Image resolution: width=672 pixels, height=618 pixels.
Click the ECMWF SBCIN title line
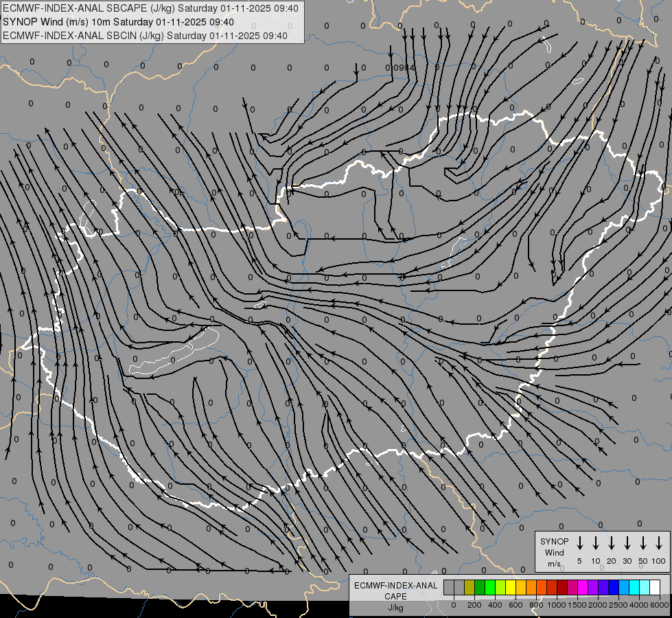pyautogui.click(x=145, y=36)
